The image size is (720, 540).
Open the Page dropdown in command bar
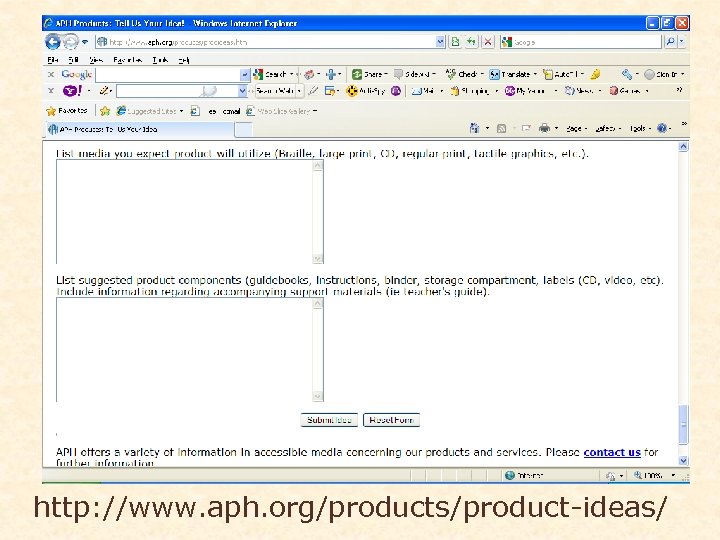[576, 129]
